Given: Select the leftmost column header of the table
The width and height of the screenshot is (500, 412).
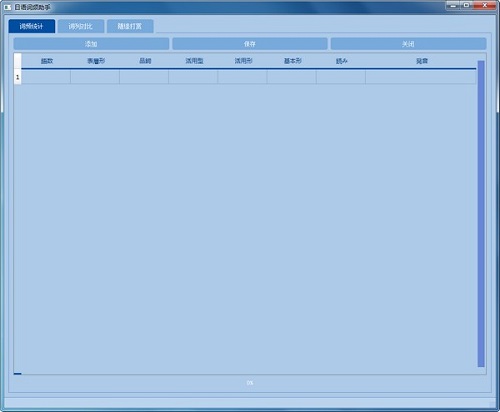Looking at the screenshot, I should [x=47, y=61].
